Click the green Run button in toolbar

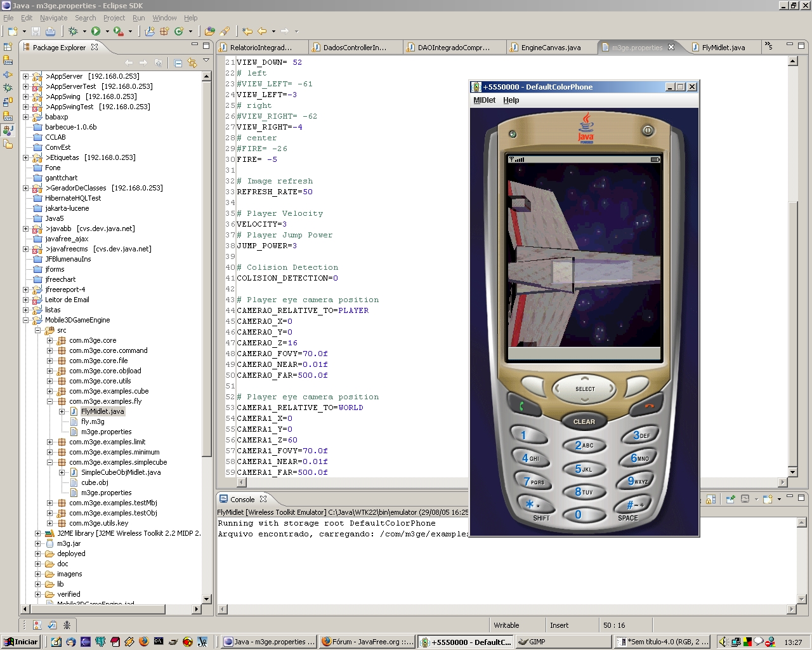pos(96,31)
